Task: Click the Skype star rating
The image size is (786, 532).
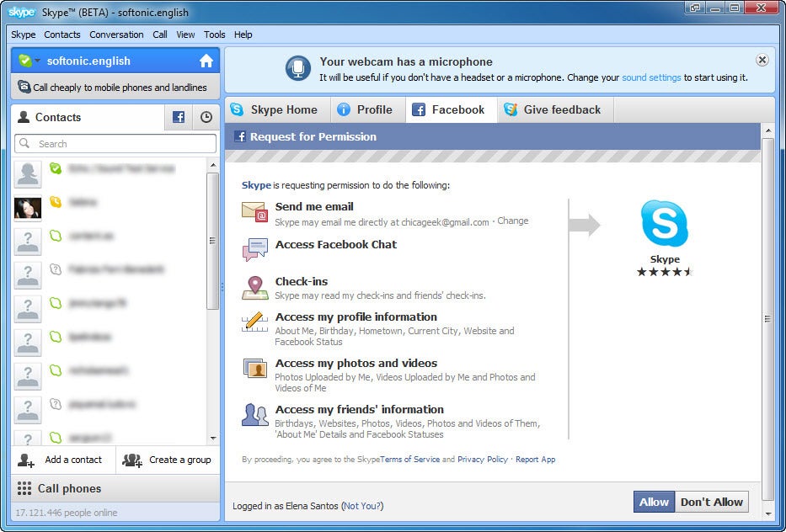Action: coord(665,272)
